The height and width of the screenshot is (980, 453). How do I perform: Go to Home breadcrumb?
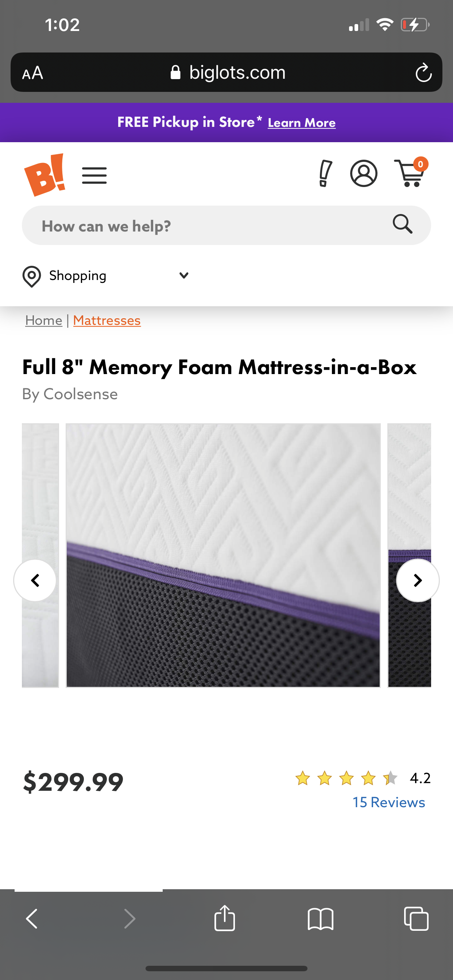click(x=44, y=320)
